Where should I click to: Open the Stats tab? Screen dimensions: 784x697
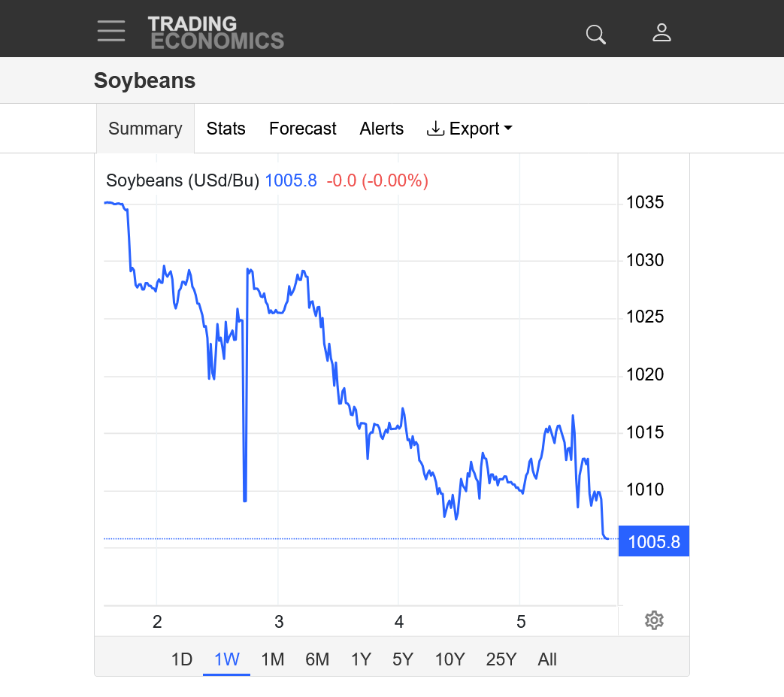[226, 129]
